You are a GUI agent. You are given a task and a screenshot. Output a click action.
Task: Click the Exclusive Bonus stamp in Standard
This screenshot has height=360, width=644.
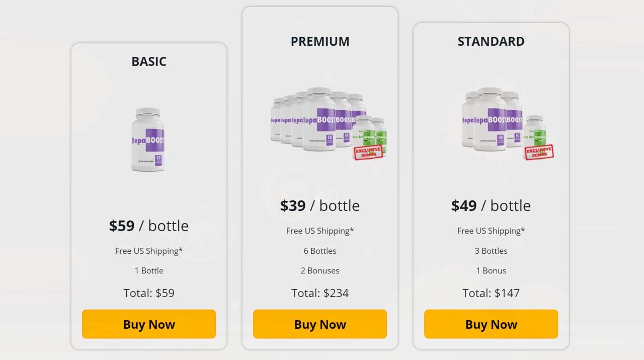pyautogui.click(x=539, y=152)
